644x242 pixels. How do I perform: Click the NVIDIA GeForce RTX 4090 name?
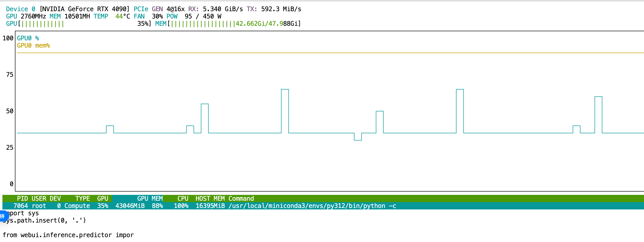point(85,9)
